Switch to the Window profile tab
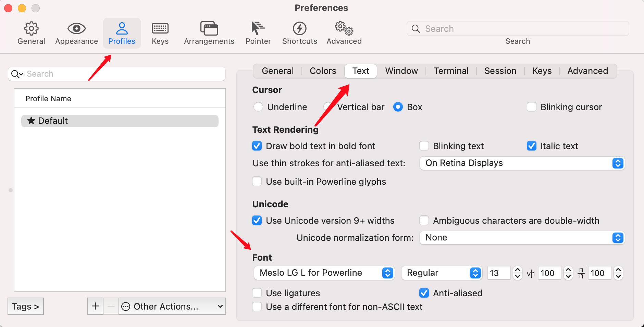The image size is (644, 327). (401, 71)
